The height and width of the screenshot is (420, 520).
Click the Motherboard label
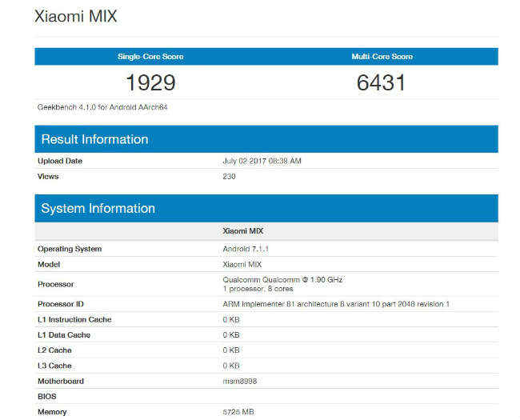(61, 381)
